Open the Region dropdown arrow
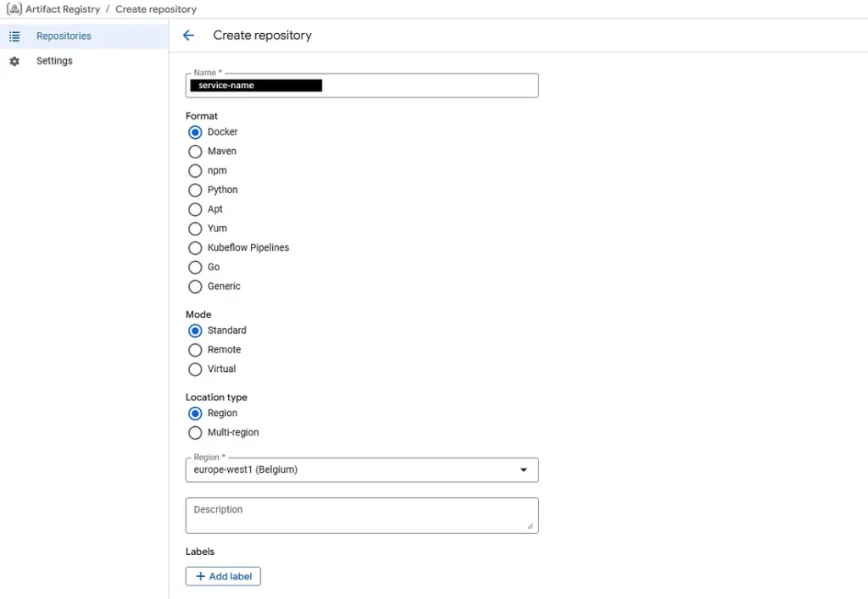Screen dimensions: 868x599 [x=523, y=470]
